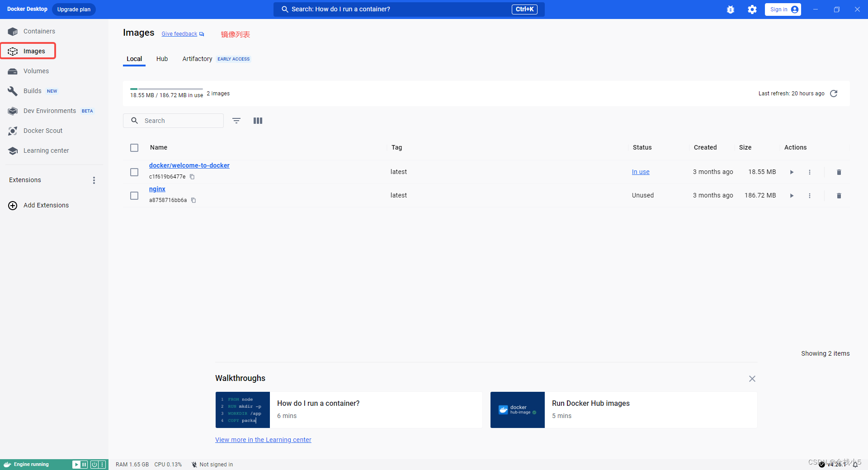Click the Not signed in indicator
Viewport: 868px width, 470px height.
[x=212, y=465]
